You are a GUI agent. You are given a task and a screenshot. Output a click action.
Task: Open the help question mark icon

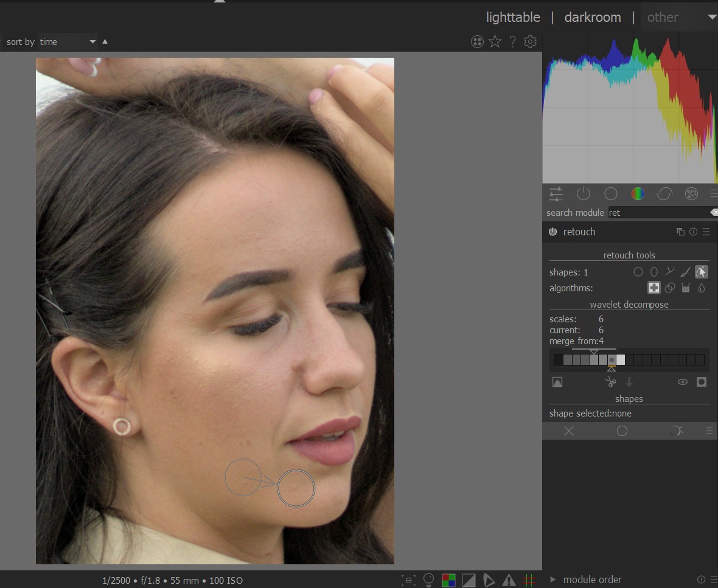tap(512, 41)
